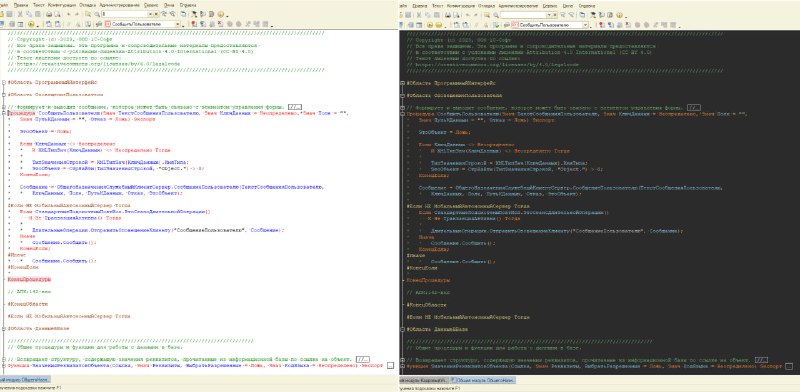Print icon in light-theme window toolbar
This screenshot has width=800, height=392.
48,14
